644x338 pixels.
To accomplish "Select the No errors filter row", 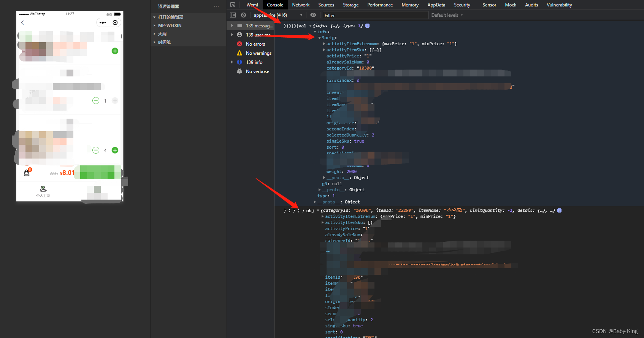I will (x=251, y=44).
